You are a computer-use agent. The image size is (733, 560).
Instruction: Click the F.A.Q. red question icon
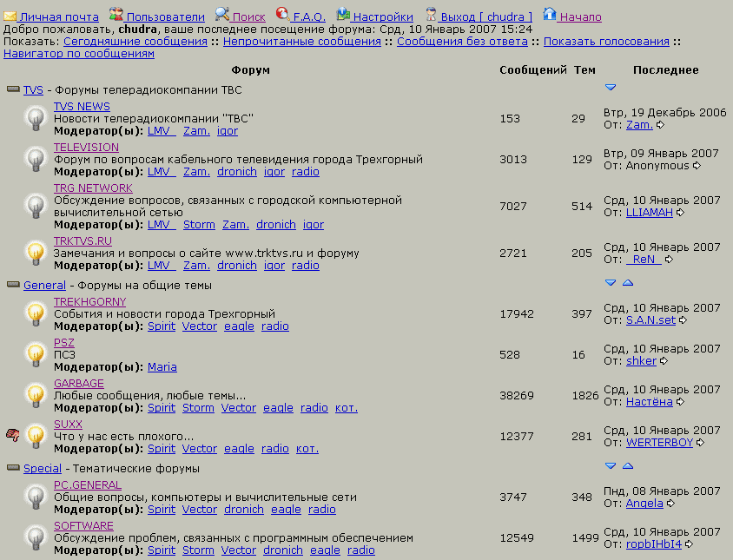(282, 14)
